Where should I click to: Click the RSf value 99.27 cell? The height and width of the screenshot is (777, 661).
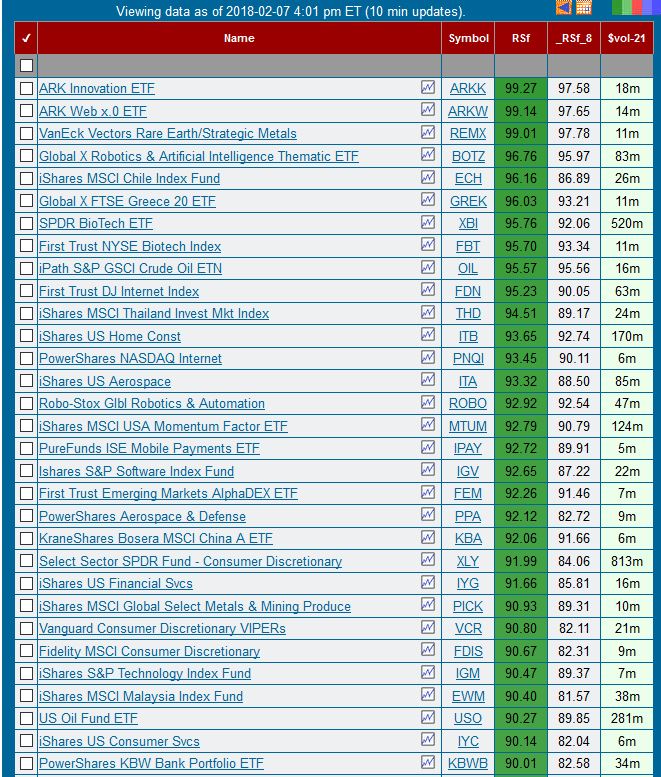tap(521, 88)
